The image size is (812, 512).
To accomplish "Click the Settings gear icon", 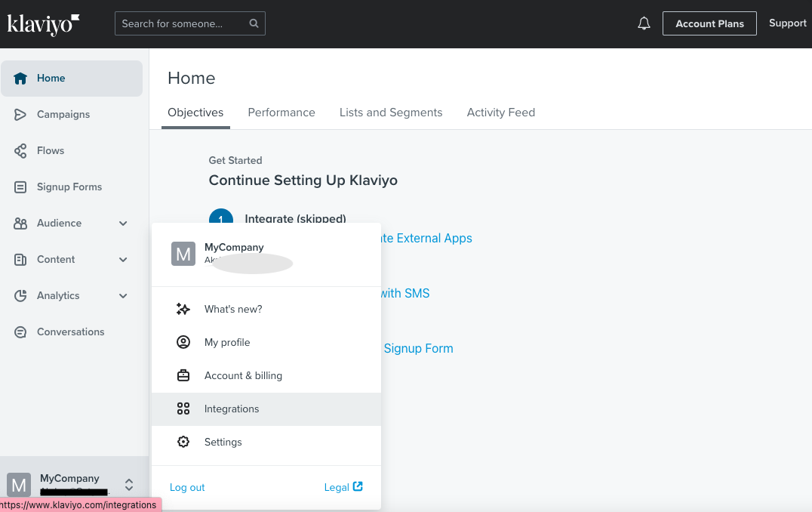I will click(x=183, y=442).
